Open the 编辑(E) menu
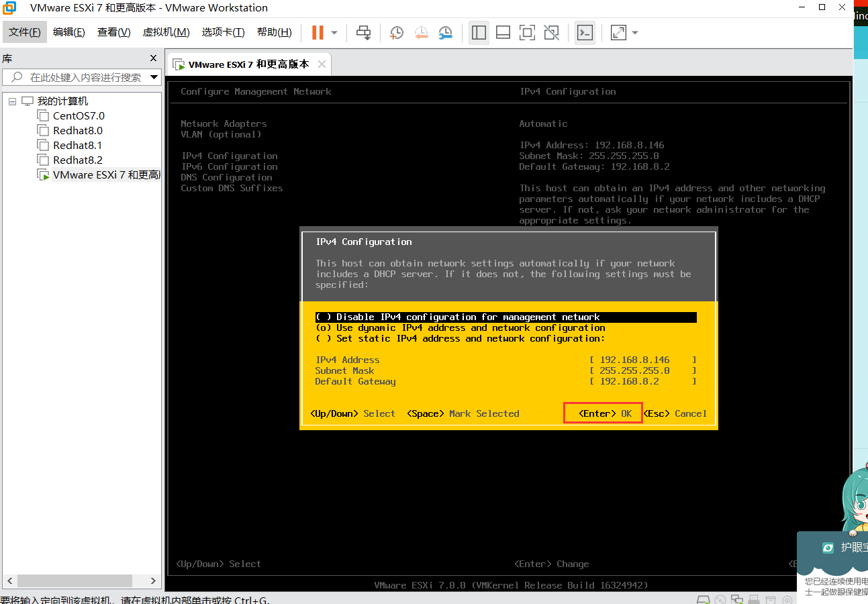The image size is (868, 604). pyautogui.click(x=69, y=32)
